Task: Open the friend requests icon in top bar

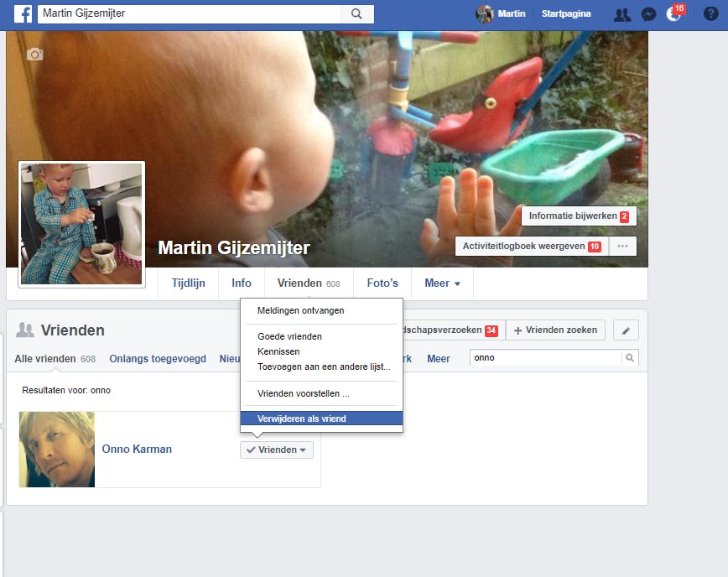Action: (x=621, y=14)
